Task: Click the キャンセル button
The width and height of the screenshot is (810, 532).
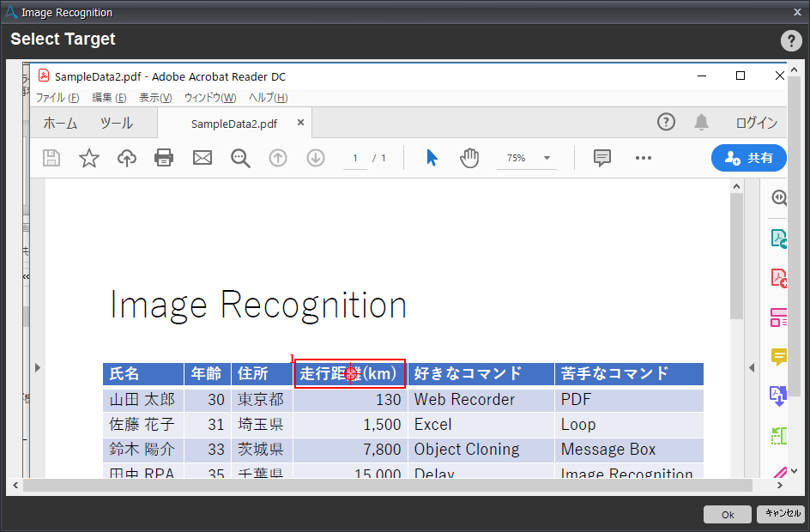Action: pos(783,513)
